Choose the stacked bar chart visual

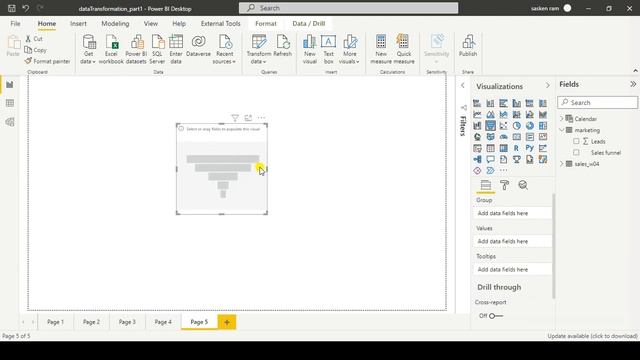point(477,103)
